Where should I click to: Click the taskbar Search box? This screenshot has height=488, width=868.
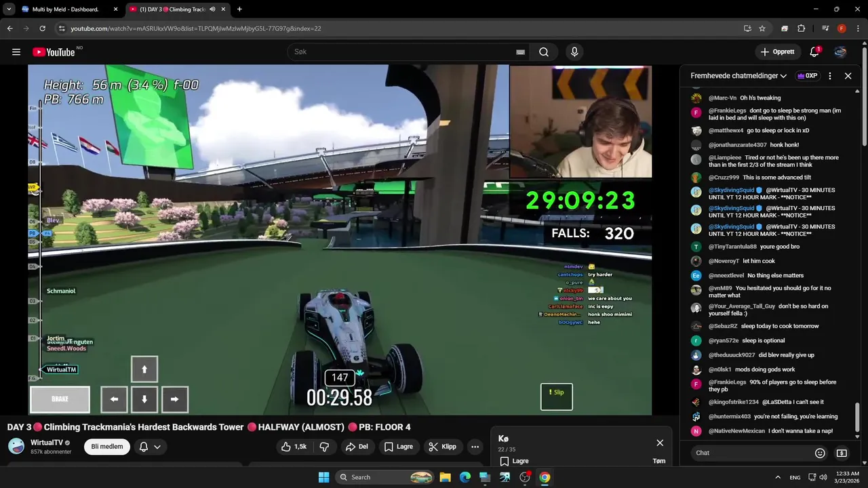pos(386,477)
